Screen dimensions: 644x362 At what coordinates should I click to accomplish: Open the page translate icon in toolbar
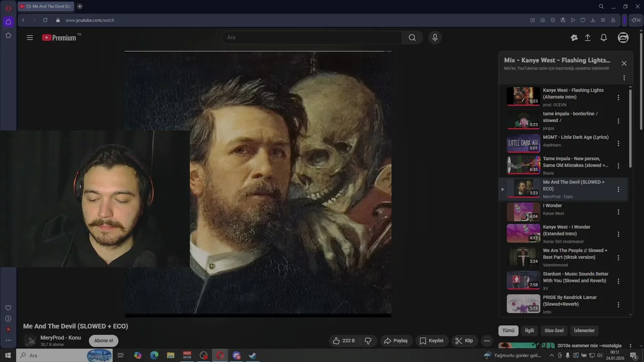562,20
